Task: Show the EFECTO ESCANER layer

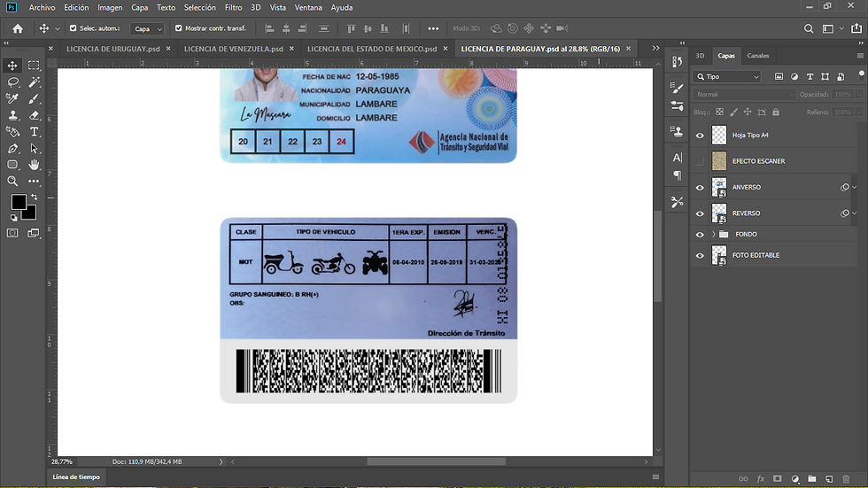Action: tap(700, 161)
